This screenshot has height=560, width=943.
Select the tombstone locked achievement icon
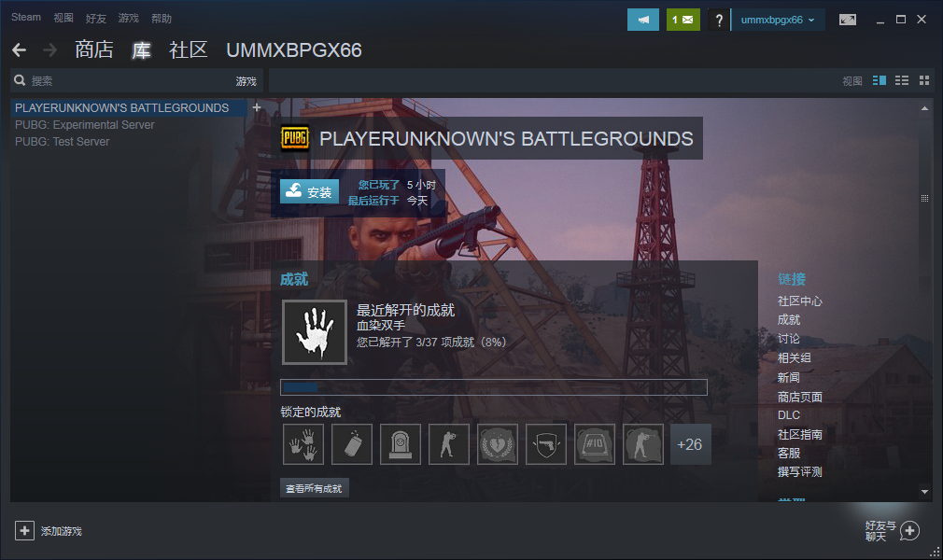tap(401, 444)
